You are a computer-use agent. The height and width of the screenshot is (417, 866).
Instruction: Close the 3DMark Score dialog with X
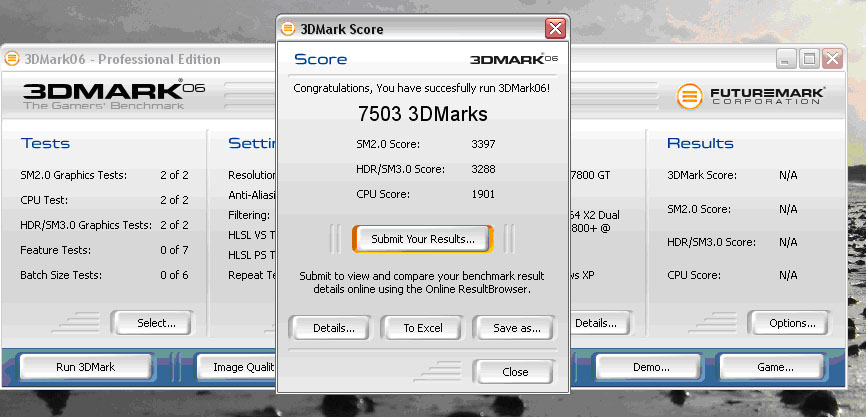(555, 28)
